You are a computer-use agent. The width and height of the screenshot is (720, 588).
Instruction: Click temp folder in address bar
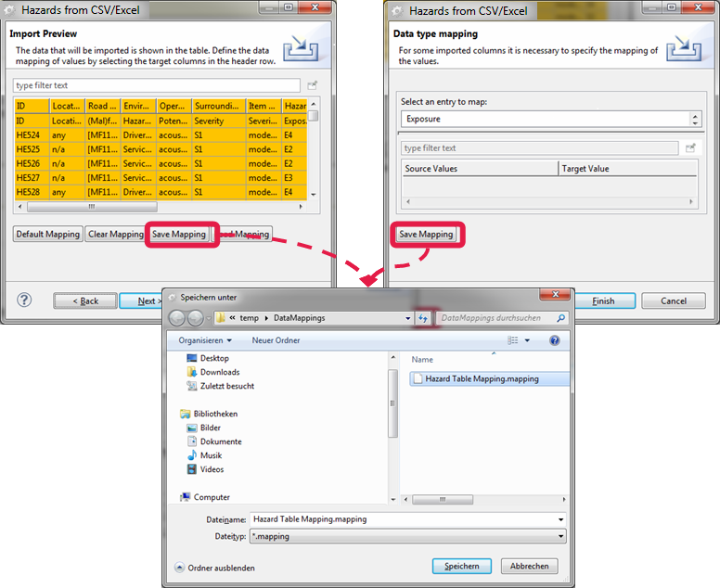coord(249,317)
